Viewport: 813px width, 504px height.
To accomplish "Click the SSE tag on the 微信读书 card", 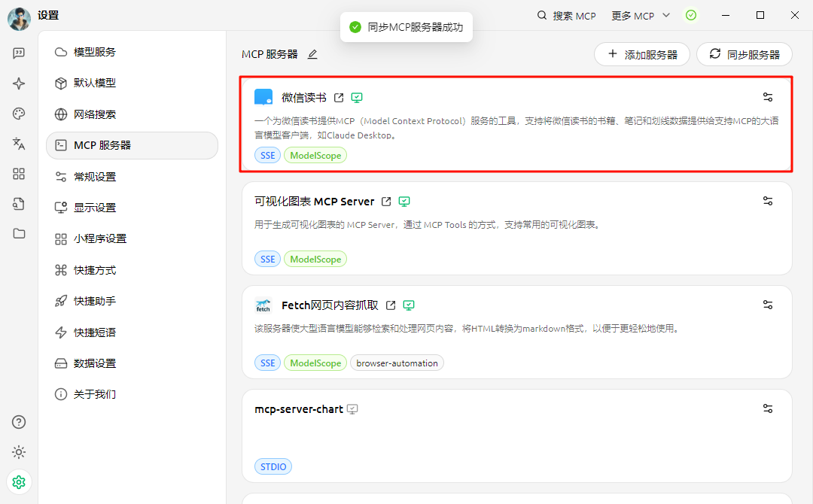I will click(267, 155).
